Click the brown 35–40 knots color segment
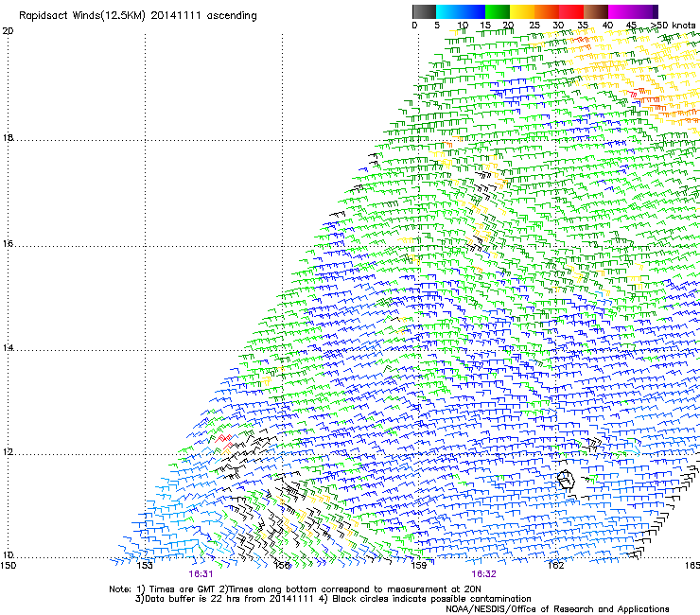700x615 pixels. pos(596,11)
